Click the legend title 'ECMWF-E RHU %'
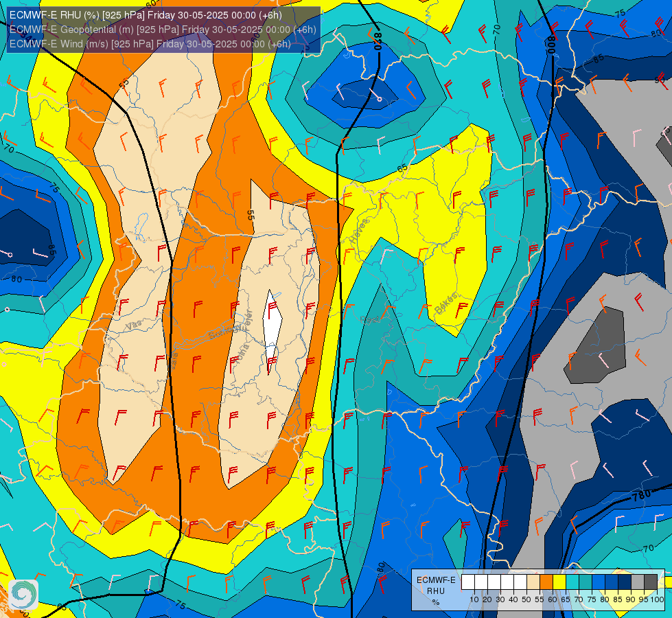This screenshot has height=618, width=672. pyautogui.click(x=436, y=591)
